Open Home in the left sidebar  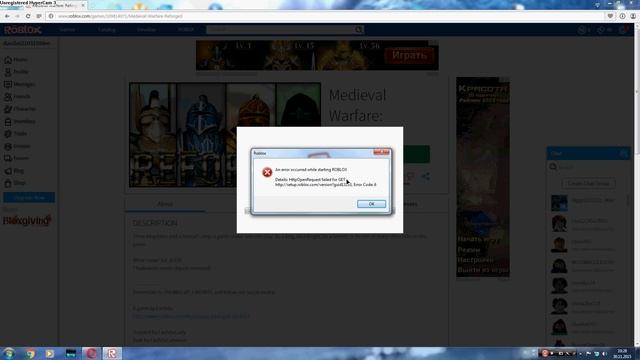click(x=16, y=60)
